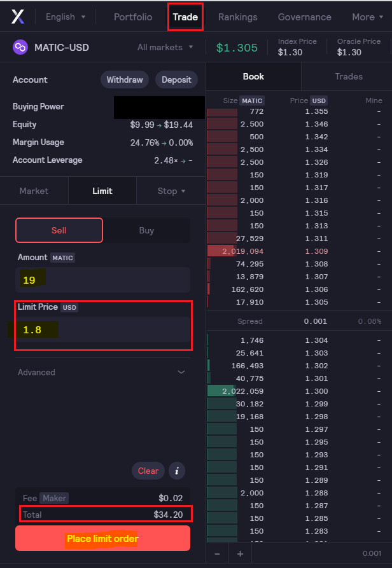
Task: Click the Deposit button
Action: (x=176, y=80)
